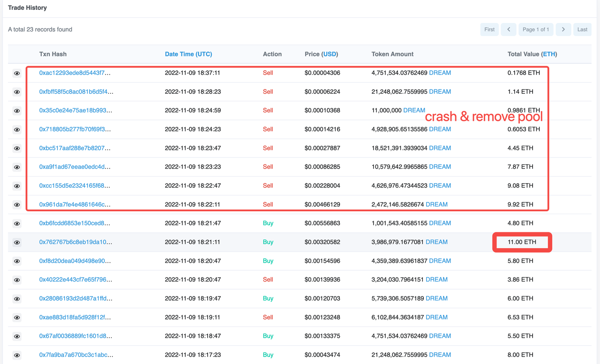This screenshot has width=600, height=364.
Task: Click eye icon for row 0xf8d20dea049d498e90
Action: [x=17, y=261]
